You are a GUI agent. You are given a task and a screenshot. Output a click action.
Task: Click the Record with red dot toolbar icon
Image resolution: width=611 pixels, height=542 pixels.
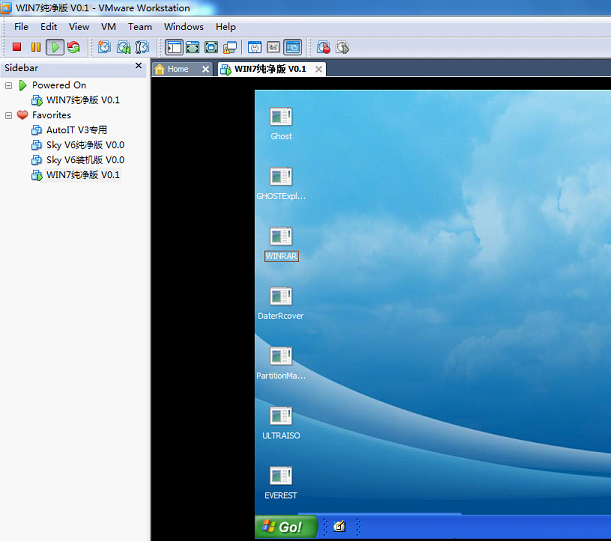pos(323,47)
